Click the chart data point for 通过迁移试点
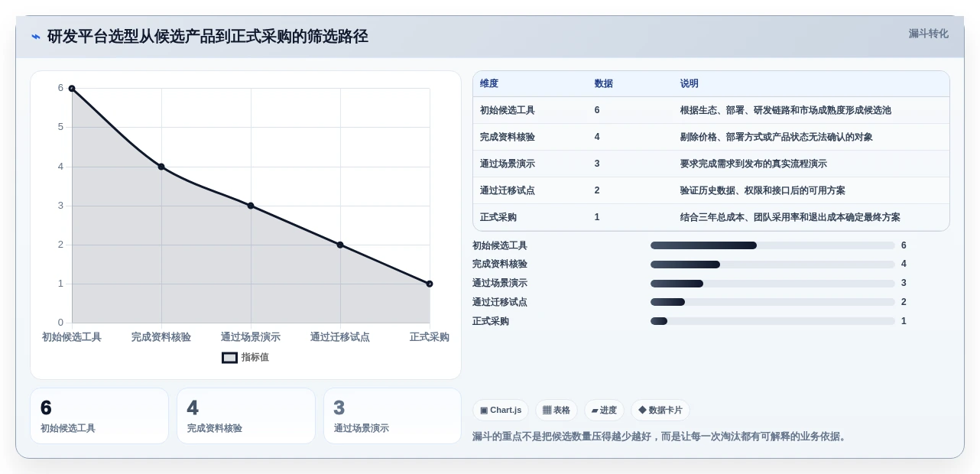 pos(340,245)
